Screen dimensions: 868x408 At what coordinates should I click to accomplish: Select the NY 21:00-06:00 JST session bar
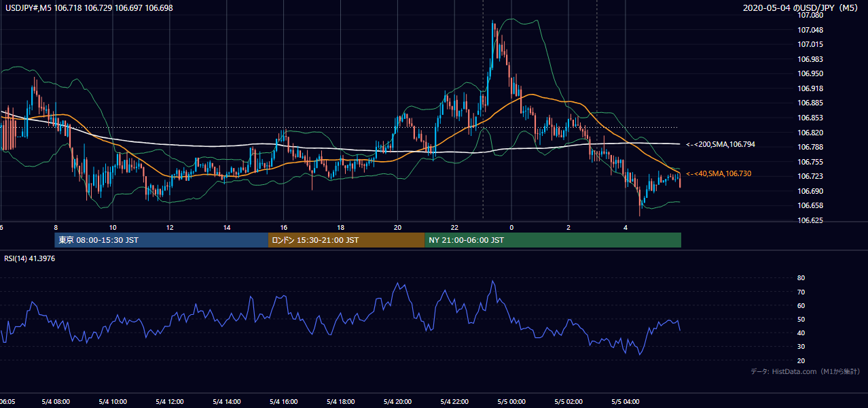(x=553, y=240)
